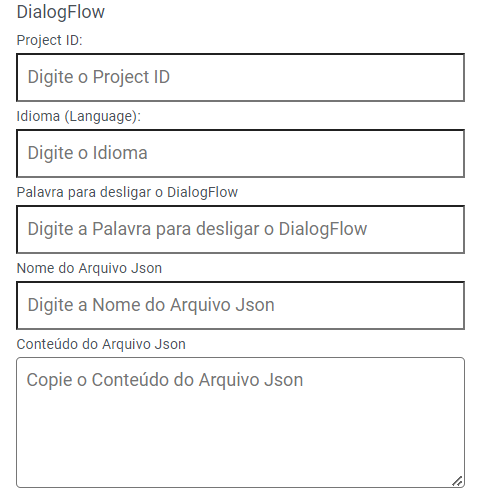The height and width of the screenshot is (499, 499).
Task: Click the DialogFlow section heading
Action: pyautogui.click(x=61, y=12)
